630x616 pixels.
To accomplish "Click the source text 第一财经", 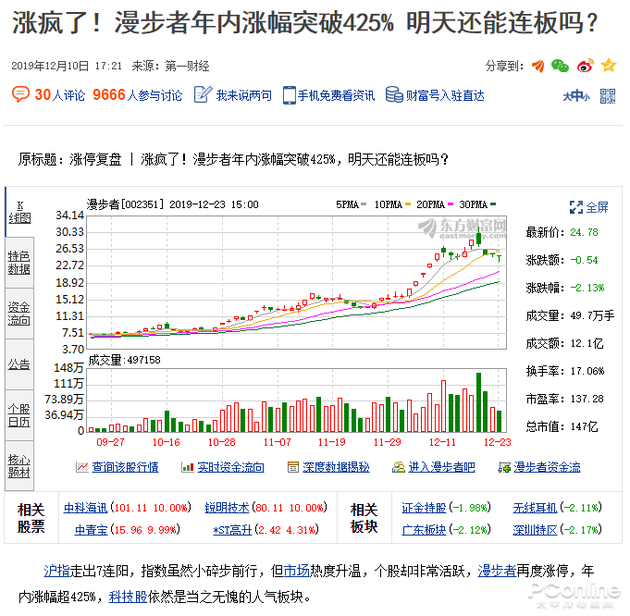I will pos(187,66).
